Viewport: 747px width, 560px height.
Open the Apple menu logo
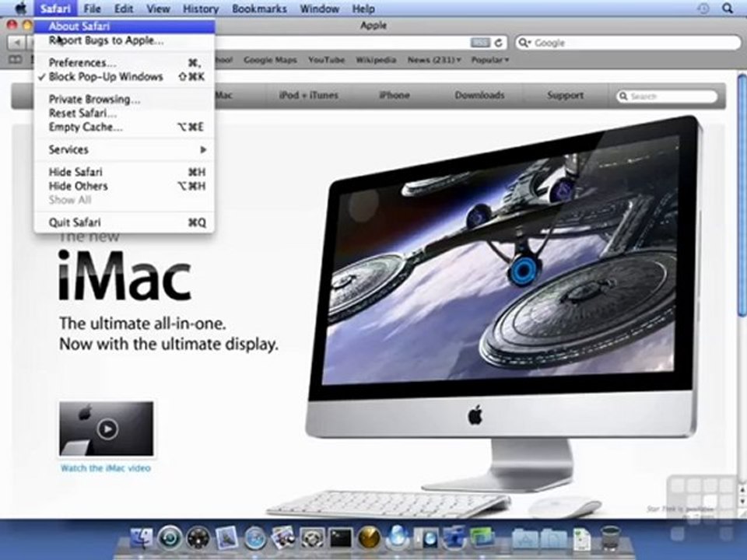click(x=20, y=8)
